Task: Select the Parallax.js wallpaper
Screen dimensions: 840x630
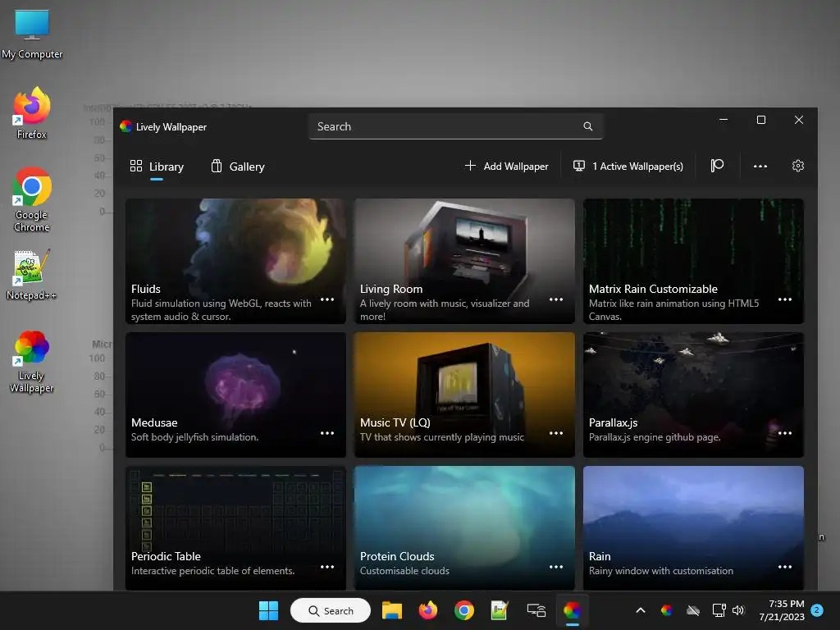Action: point(693,395)
